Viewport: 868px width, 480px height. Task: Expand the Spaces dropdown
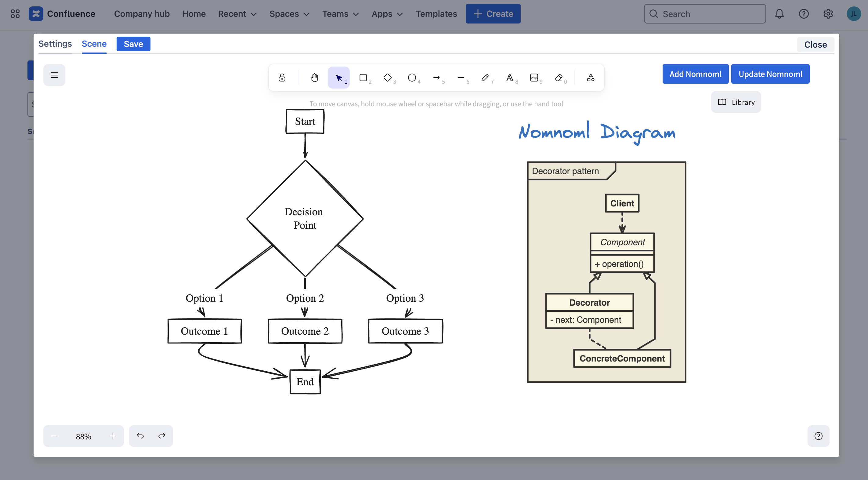coord(289,14)
